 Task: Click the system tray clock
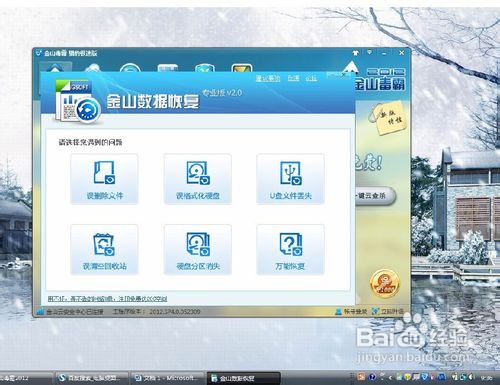[487, 378]
